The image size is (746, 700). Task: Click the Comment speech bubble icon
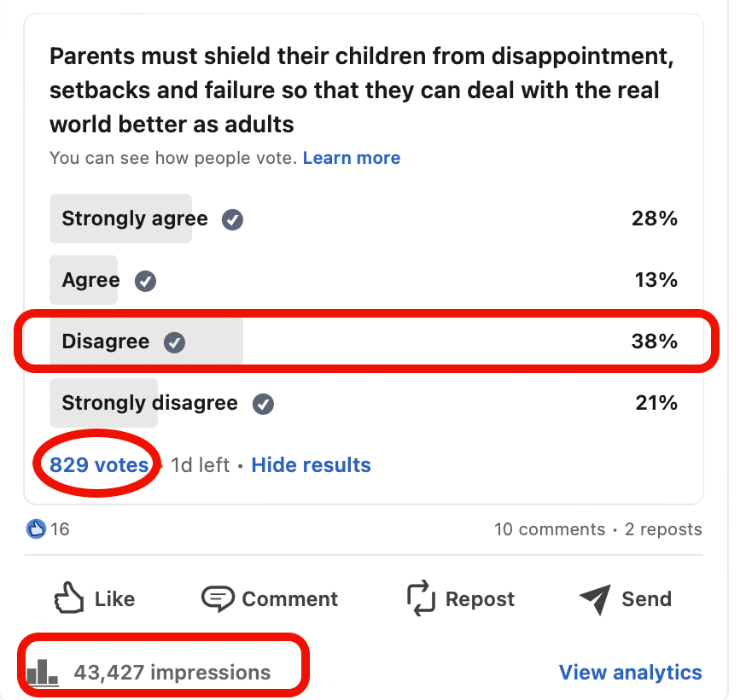217,598
